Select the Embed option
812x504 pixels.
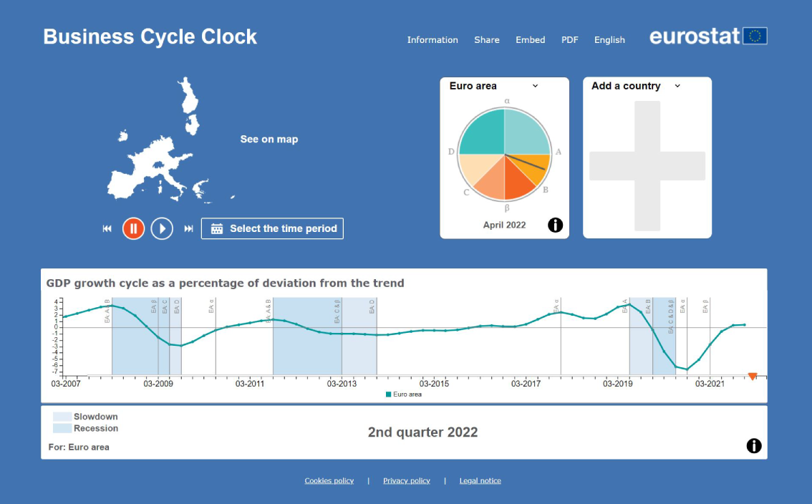(531, 40)
